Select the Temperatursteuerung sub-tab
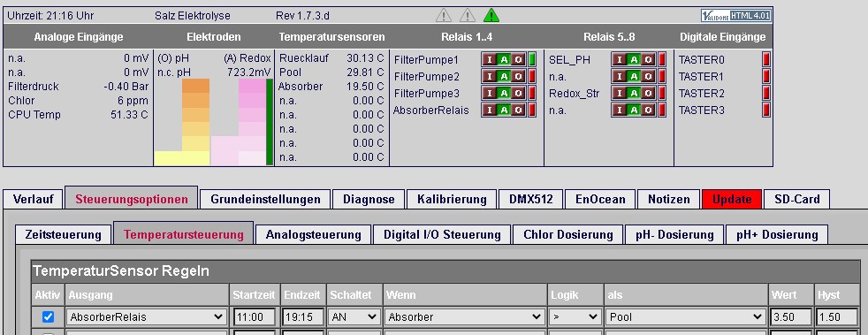 [x=183, y=233]
